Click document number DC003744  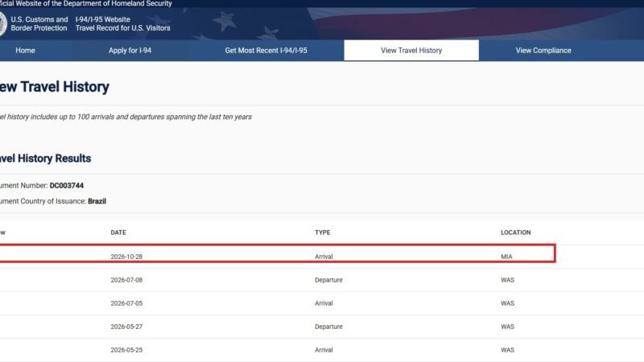coord(67,186)
